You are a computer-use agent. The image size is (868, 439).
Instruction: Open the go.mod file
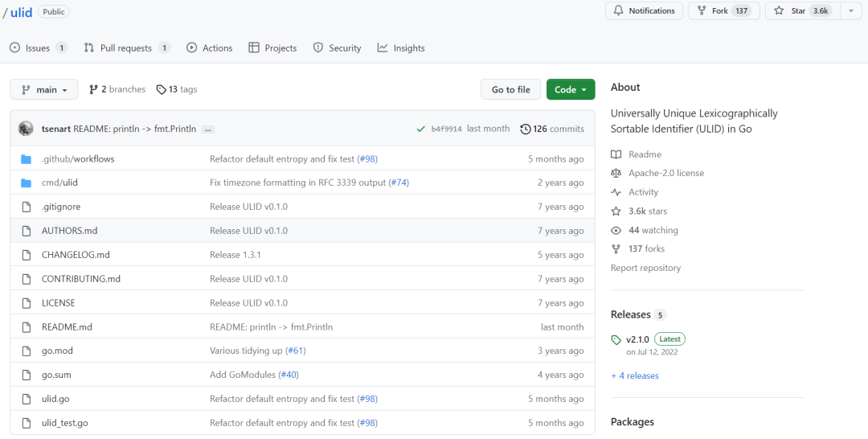(57, 351)
